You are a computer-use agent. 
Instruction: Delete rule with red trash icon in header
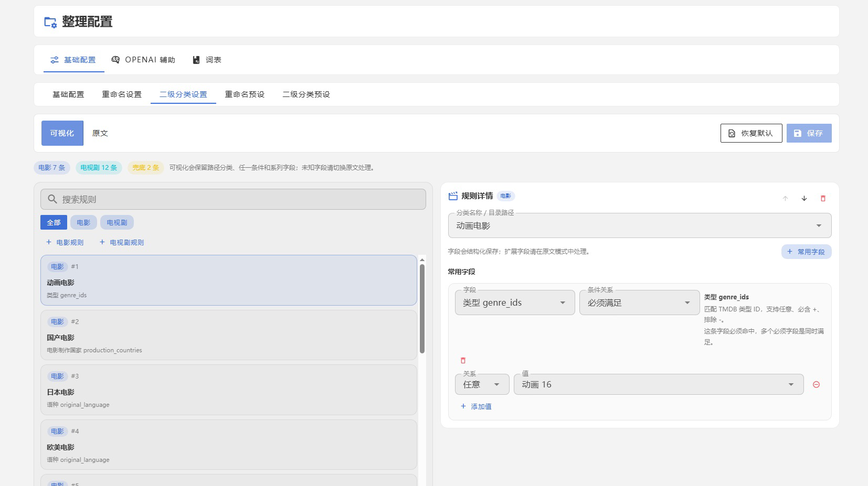click(823, 198)
